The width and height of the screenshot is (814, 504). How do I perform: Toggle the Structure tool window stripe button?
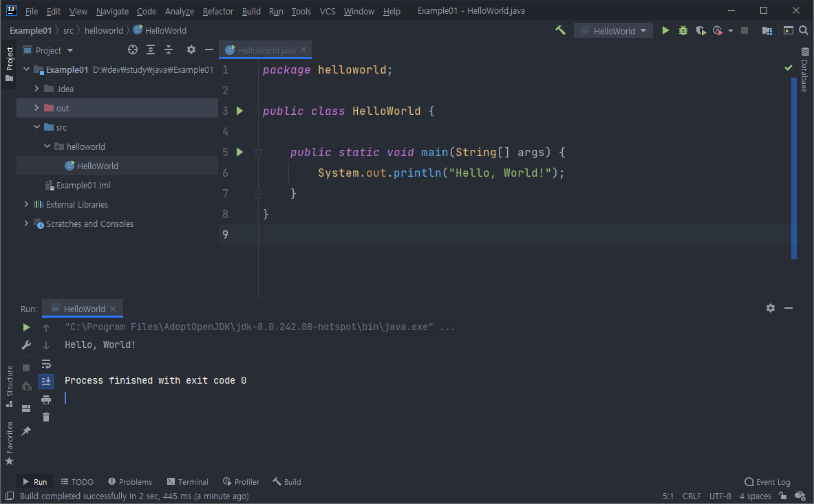(x=10, y=386)
